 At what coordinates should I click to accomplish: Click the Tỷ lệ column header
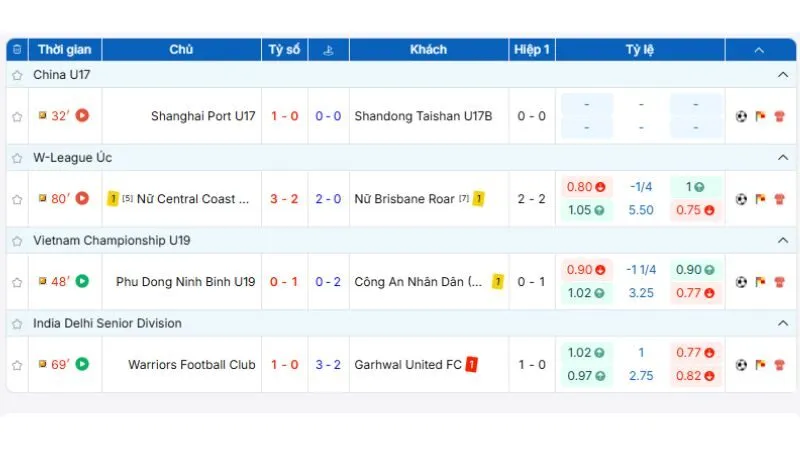[x=640, y=49]
